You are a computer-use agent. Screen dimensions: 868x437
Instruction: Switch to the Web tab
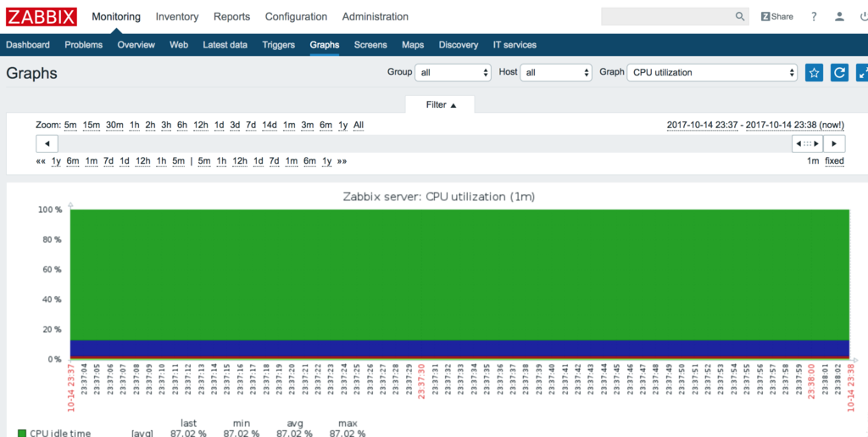click(x=179, y=45)
